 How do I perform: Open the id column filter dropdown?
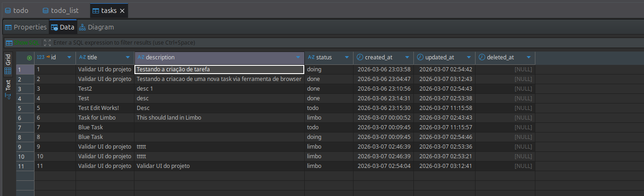tap(70, 58)
